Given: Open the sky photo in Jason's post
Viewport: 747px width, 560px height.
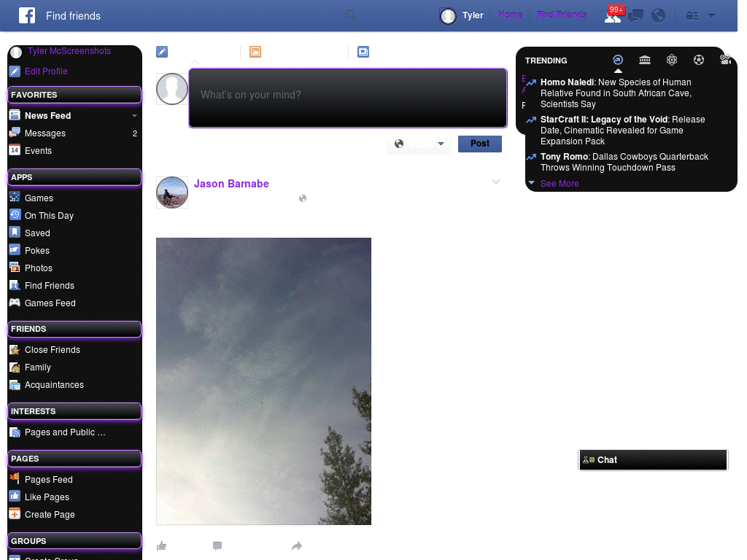Looking at the screenshot, I should pyautogui.click(x=263, y=381).
